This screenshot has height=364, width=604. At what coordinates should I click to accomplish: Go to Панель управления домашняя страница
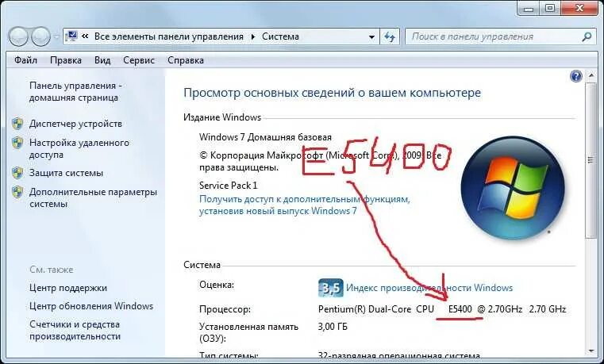pos(75,91)
